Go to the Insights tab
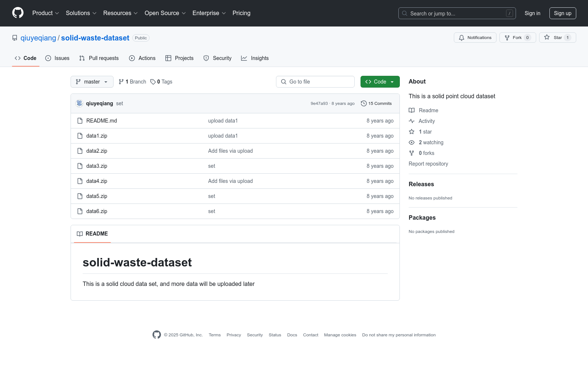The image size is (588, 368). click(x=255, y=58)
